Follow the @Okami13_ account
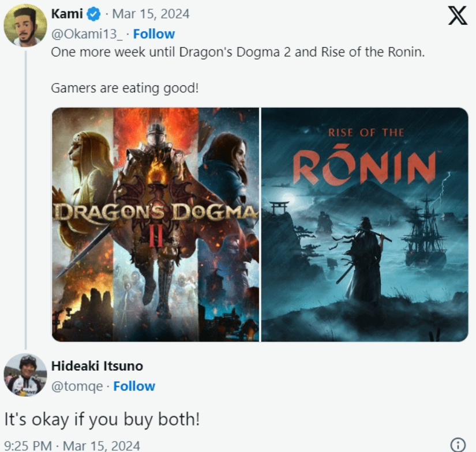The image size is (476, 452). [154, 34]
